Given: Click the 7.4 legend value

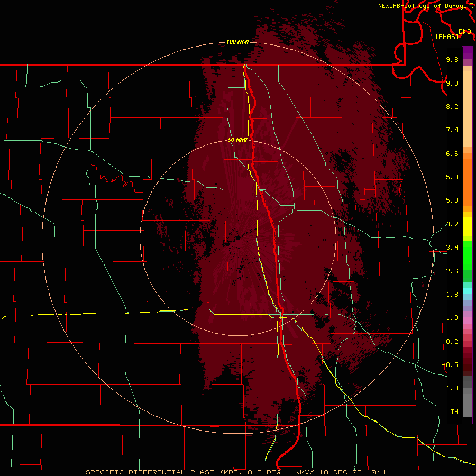Looking at the screenshot, I should point(452,130).
